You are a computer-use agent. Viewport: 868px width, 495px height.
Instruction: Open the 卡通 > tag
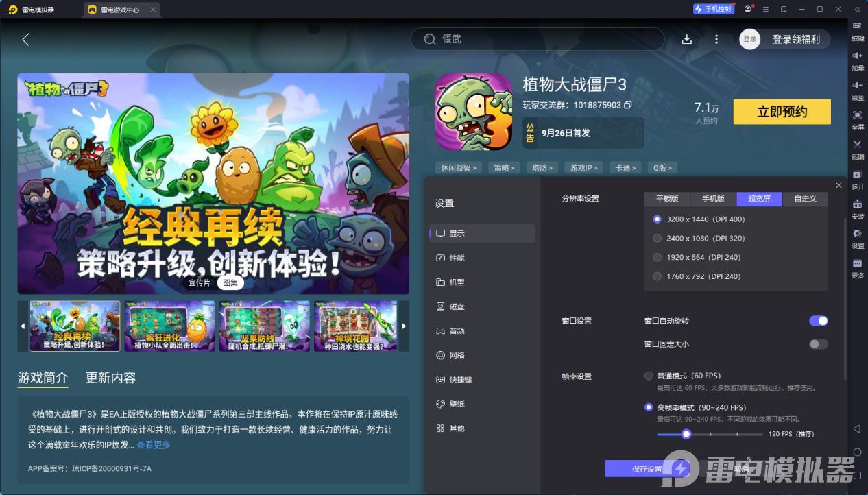626,167
